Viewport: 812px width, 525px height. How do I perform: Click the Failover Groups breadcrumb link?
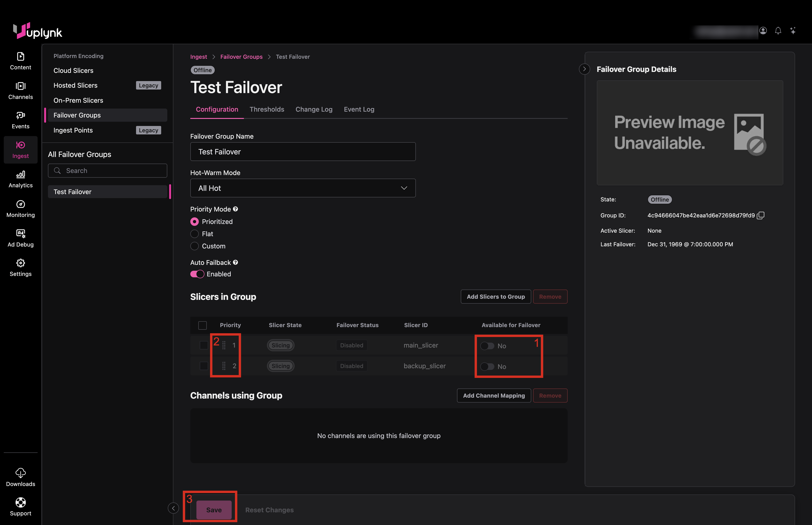click(x=241, y=57)
